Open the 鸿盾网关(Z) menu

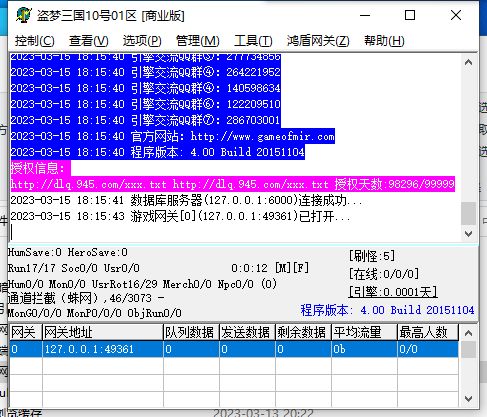coord(318,41)
